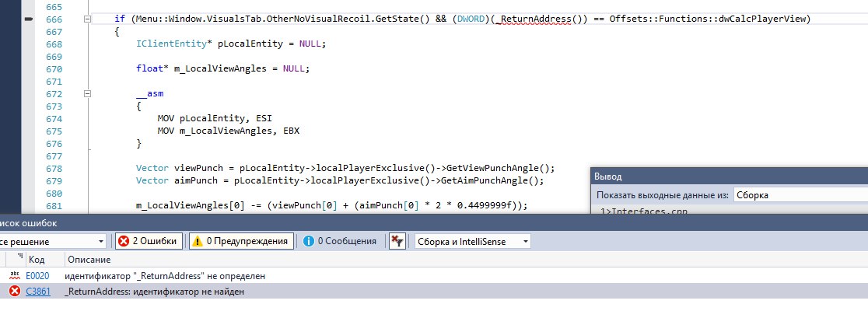Open the C3861 error code link

[38, 292]
